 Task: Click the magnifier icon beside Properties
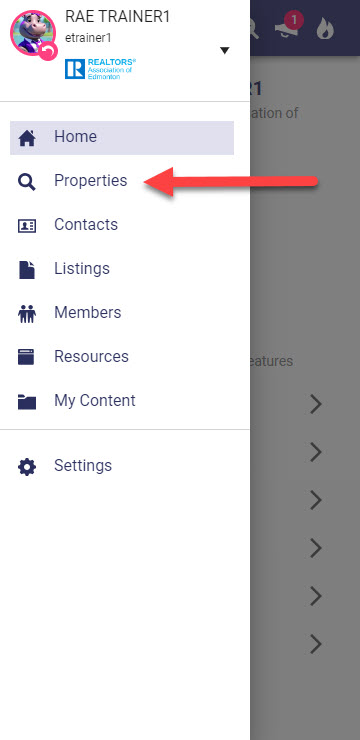tap(27, 182)
